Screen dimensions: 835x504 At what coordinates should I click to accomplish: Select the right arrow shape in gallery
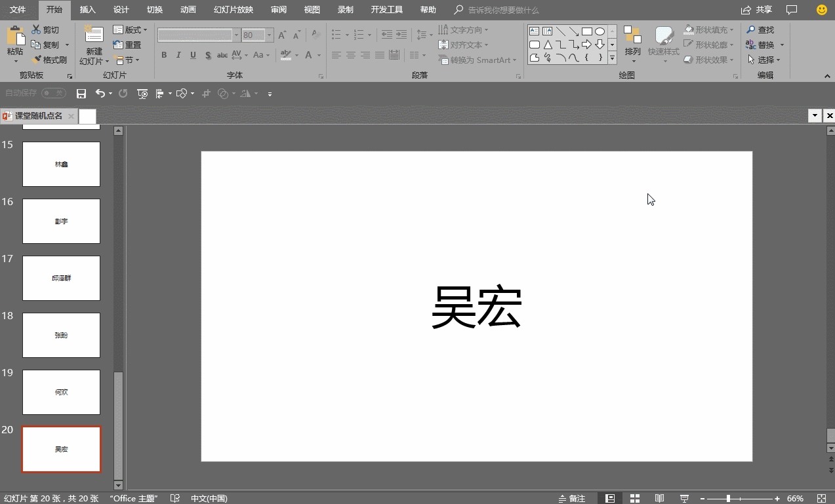click(586, 45)
